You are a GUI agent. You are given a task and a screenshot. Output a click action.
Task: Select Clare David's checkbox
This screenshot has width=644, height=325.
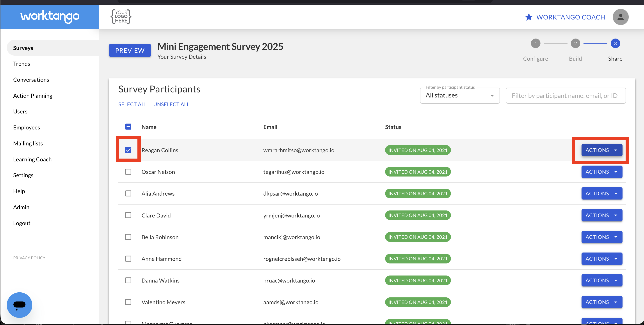click(x=128, y=215)
